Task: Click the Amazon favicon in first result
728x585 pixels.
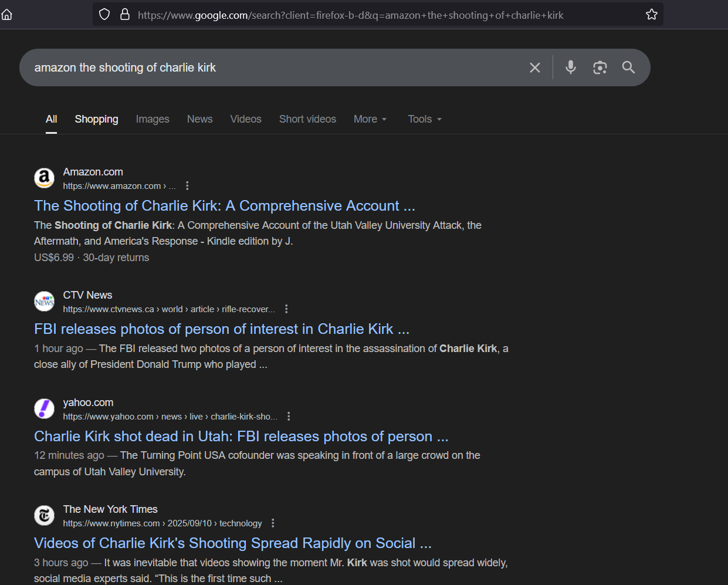Action: click(x=44, y=178)
